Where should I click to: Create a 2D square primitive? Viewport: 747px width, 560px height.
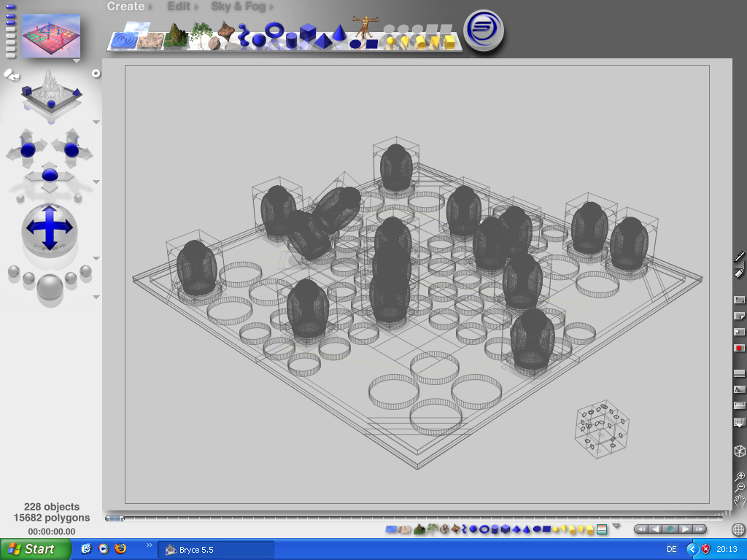coord(371,44)
